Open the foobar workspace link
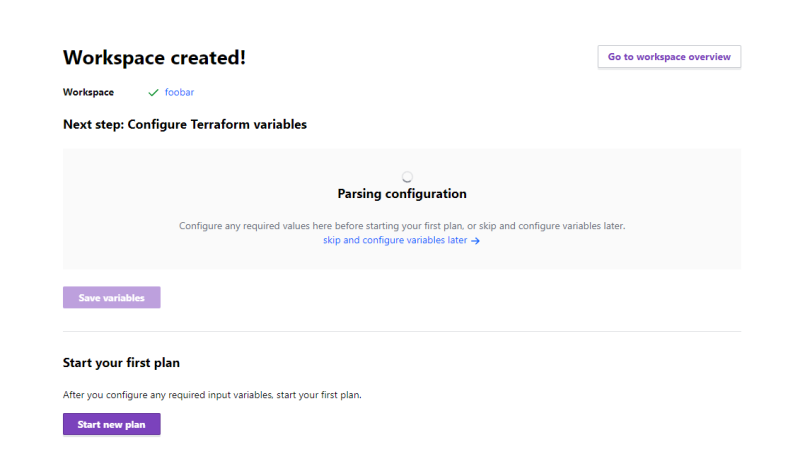The height and width of the screenshot is (459, 800). pyautogui.click(x=180, y=92)
